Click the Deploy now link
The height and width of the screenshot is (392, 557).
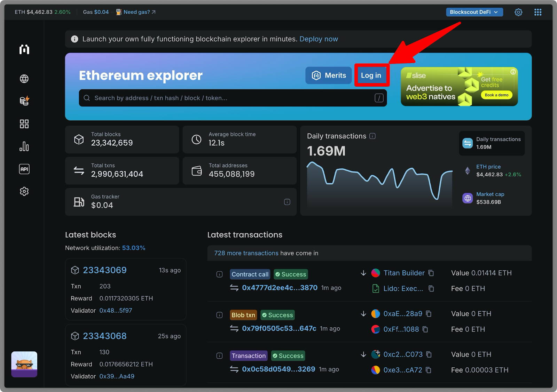point(319,39)
